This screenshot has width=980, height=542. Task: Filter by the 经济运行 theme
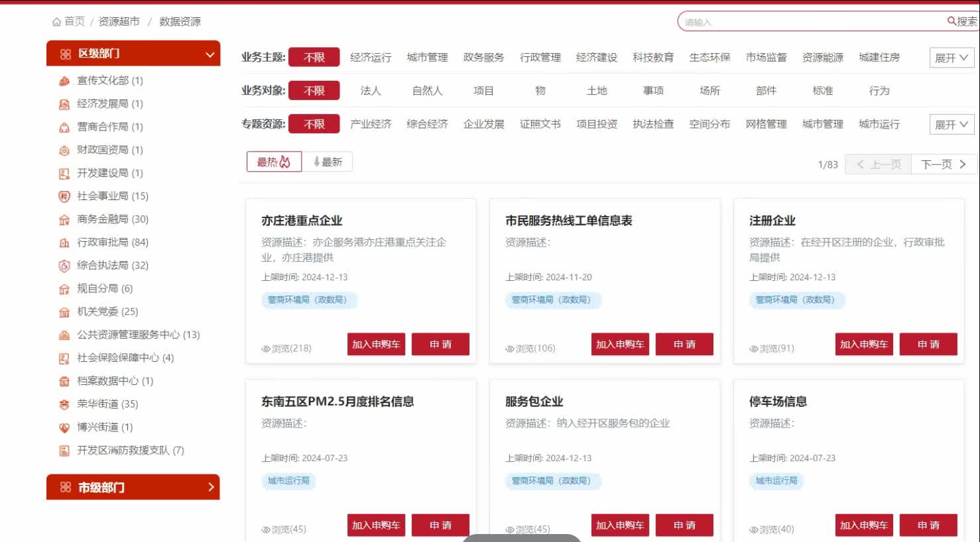point(371,58)
